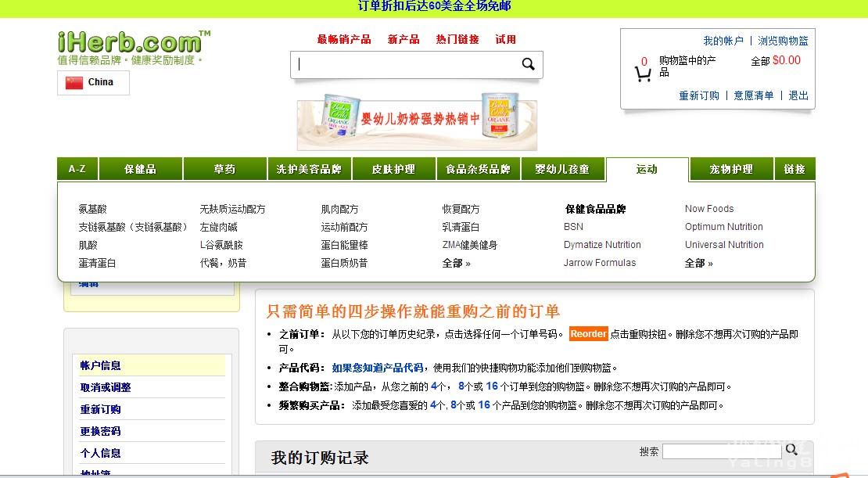
Task: Open the 洗护美容品牌 navigation tab
Action: click(x=310, y=169)
